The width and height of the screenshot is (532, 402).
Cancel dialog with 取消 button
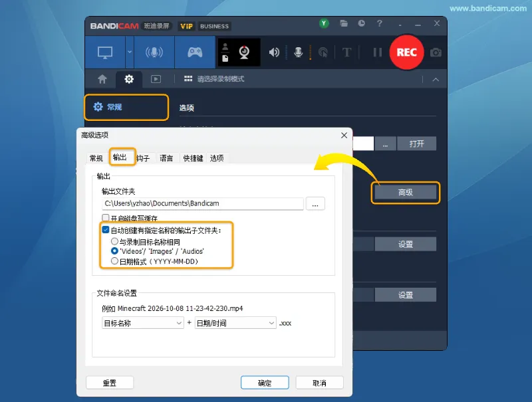coord(319,383)
